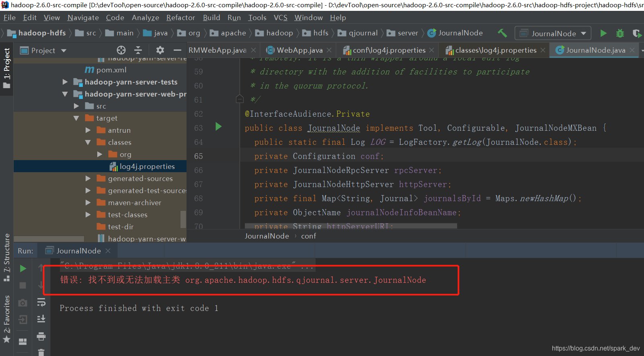Open the Navigate menu
Viewport: 644px width, 356px height.
83,18
